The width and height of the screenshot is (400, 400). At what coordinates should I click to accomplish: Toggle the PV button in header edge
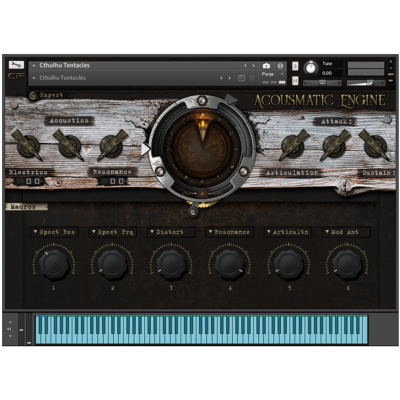(x=391, y=81)
